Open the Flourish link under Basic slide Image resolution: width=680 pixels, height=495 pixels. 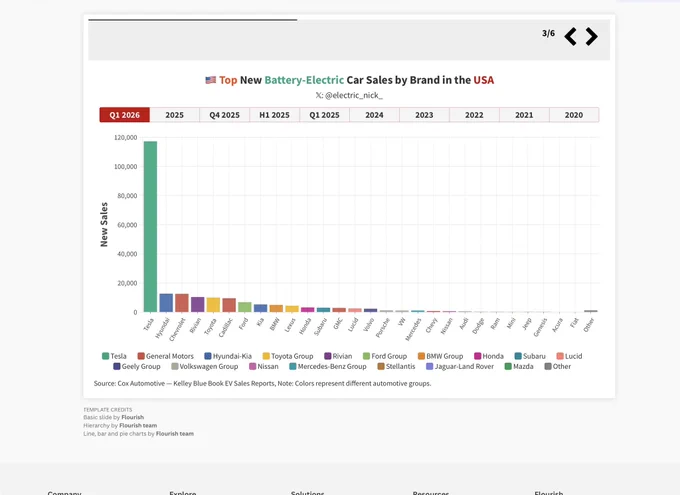pos(132,417)
